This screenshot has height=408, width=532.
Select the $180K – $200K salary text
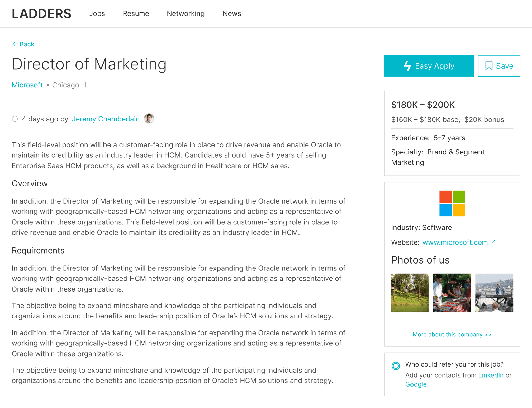(x=423, y=105)
